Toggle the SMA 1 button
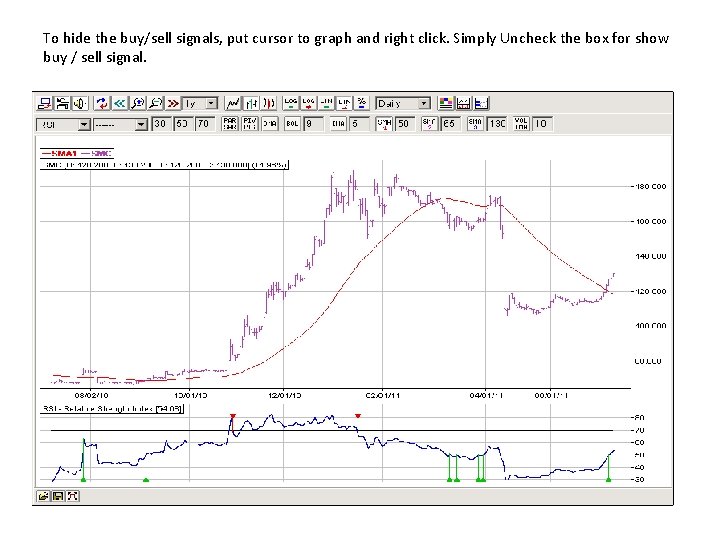Screen dimensions: 720x540 (x=384, y=124)
